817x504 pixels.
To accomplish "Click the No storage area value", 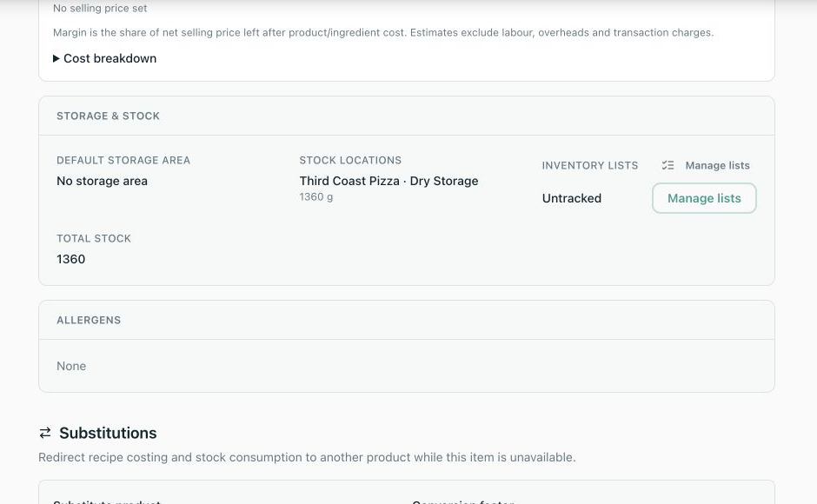I will [x=103, y=181].
